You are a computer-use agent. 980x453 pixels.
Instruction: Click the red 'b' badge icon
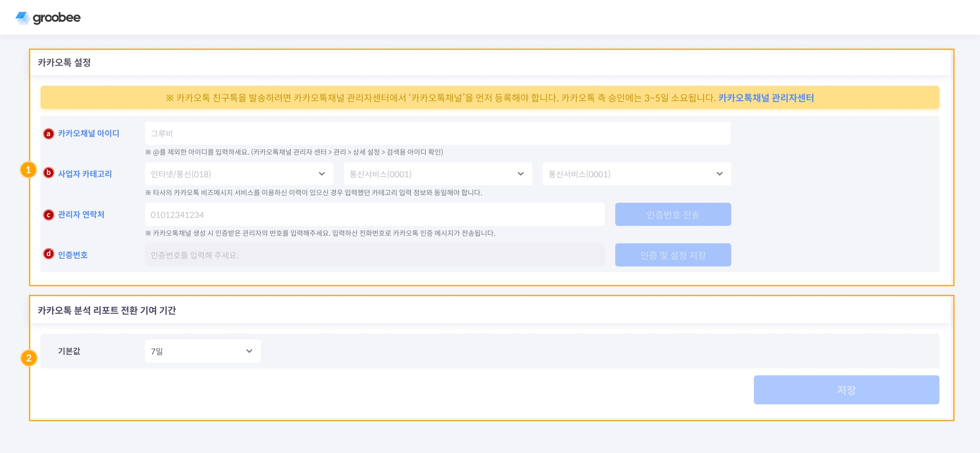(x=48, y=173)
